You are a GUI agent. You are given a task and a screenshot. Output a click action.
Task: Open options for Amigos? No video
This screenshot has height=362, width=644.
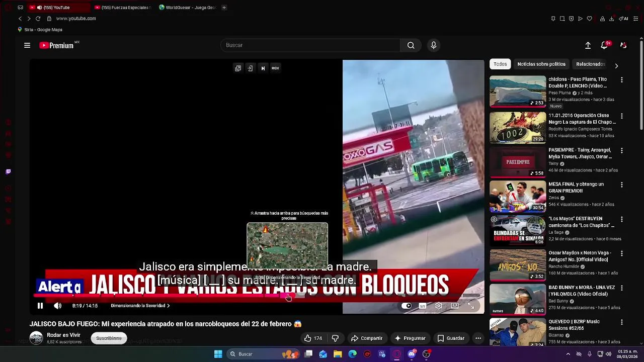[x=622, y=253]
